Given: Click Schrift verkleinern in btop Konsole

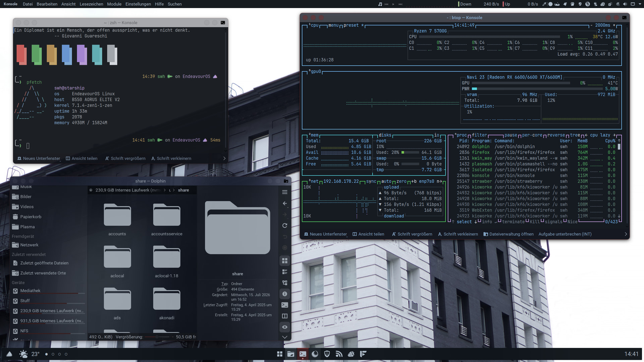Looking at the screenshot, I should (x=458, y=234).
